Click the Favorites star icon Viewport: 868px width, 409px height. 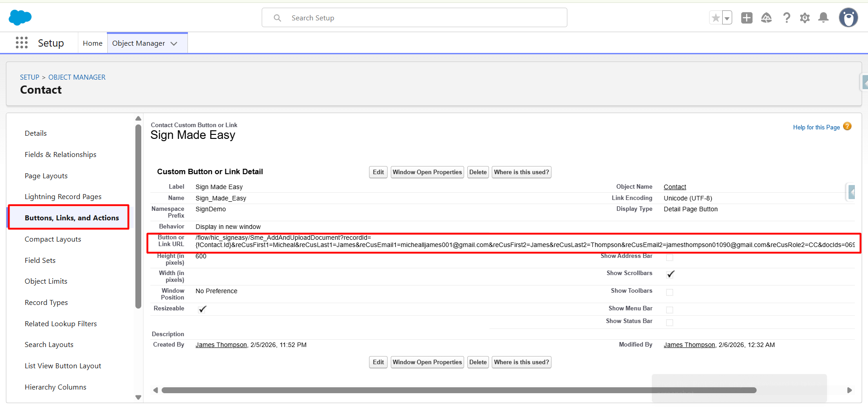[x=716, y=18]
